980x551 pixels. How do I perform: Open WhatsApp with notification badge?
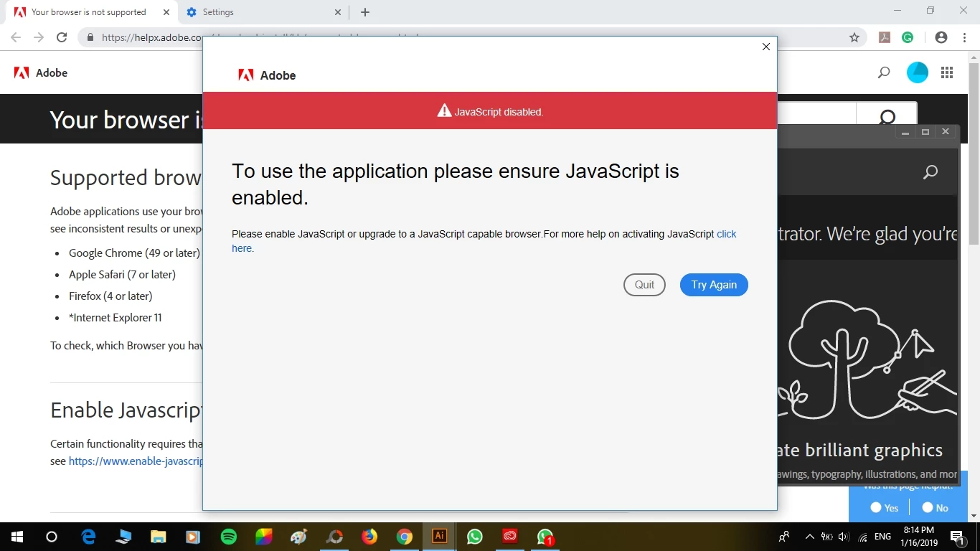[545, 537]
